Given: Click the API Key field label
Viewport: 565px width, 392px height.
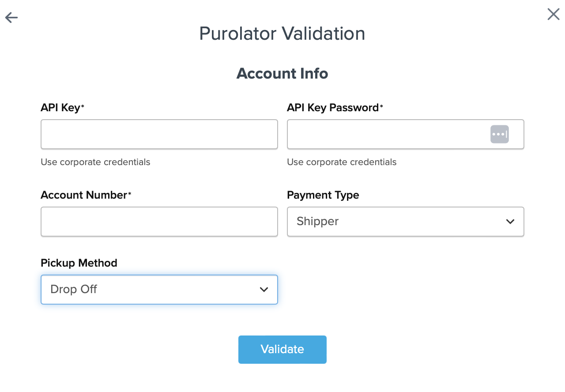Looking at the screenshot, I should point(60,108).
